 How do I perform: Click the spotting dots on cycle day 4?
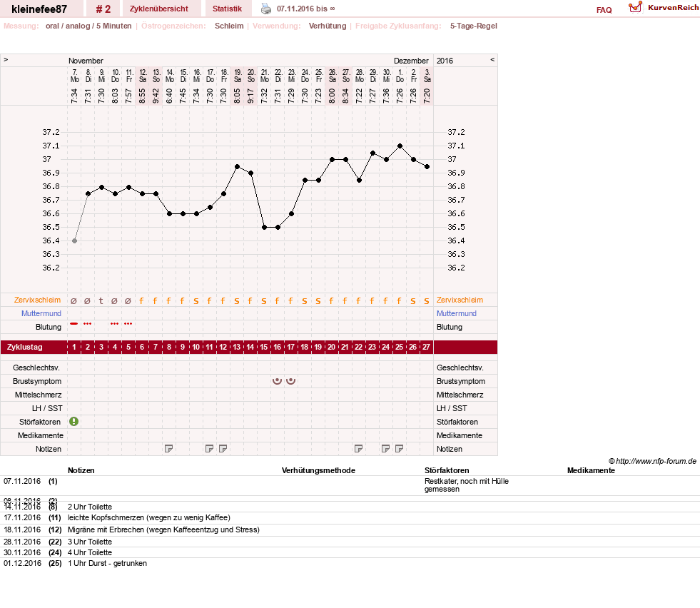coord(115,323)
